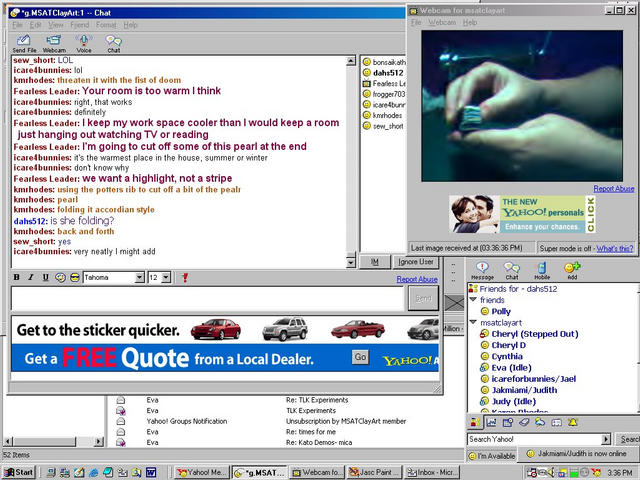Click the webcam video image

[522, 106]
